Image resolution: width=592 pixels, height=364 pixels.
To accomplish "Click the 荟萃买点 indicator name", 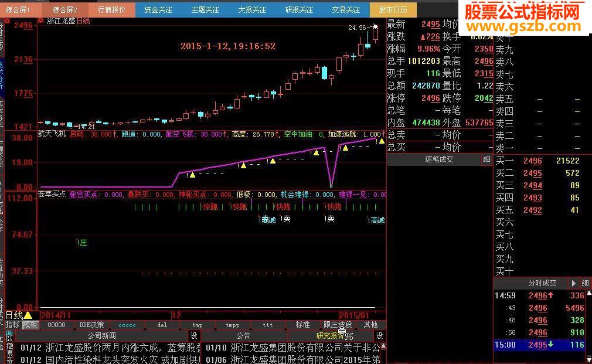I will point(52,194).
